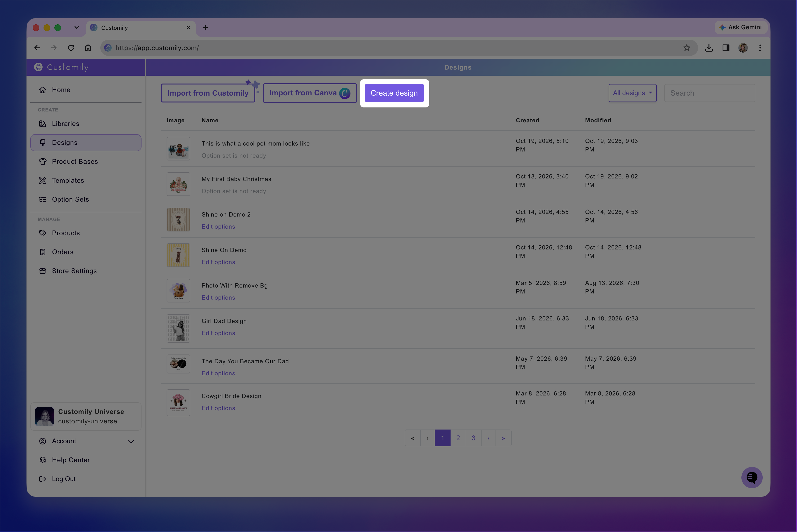Screen dimensions: 797x532
Task: Click the Log Out icon
Action: [x=42, y=479]
